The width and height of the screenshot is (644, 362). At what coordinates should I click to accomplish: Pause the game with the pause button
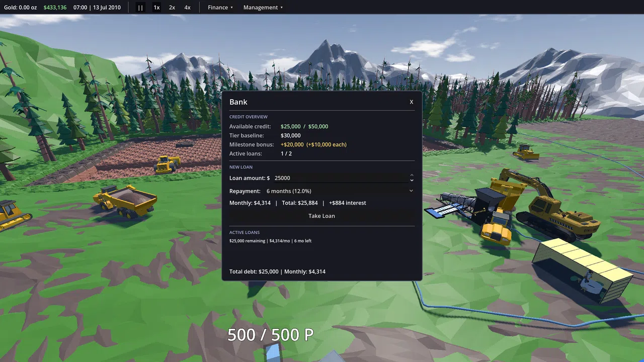tap(140, 8)
